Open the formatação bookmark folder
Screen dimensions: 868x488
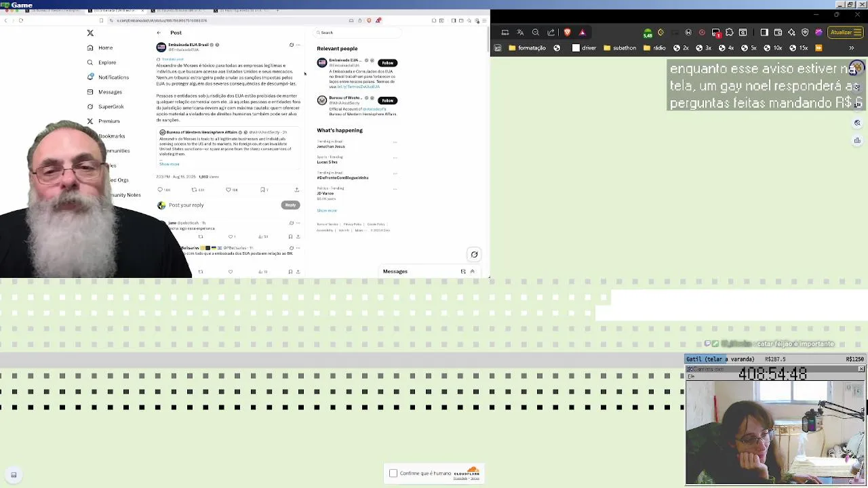pos(527,48)
